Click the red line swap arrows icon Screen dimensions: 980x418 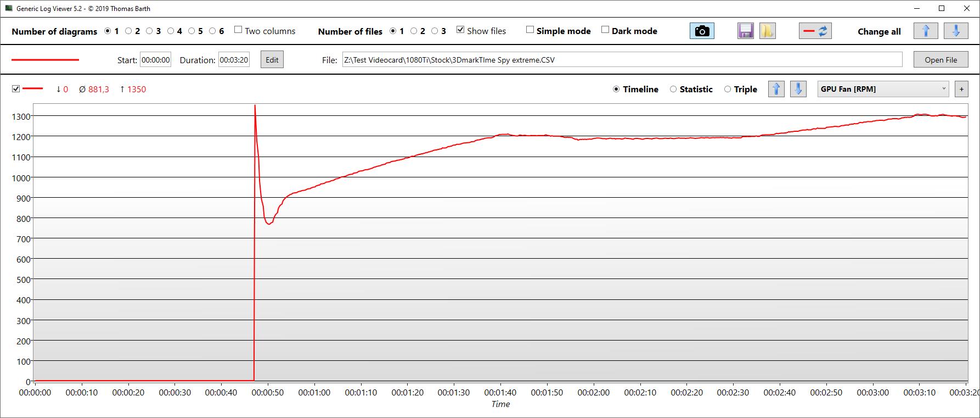pyautogui.click(x=815, y=31)
